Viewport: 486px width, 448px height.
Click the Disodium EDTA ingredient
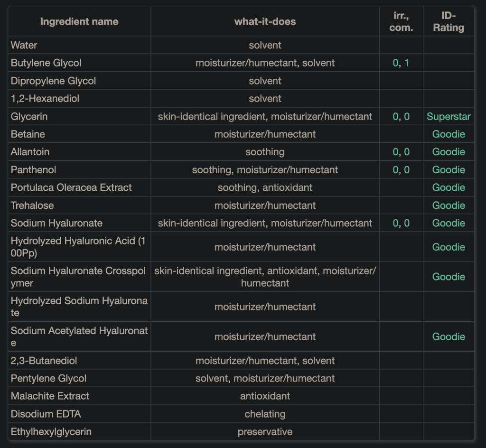pos(46,414)
